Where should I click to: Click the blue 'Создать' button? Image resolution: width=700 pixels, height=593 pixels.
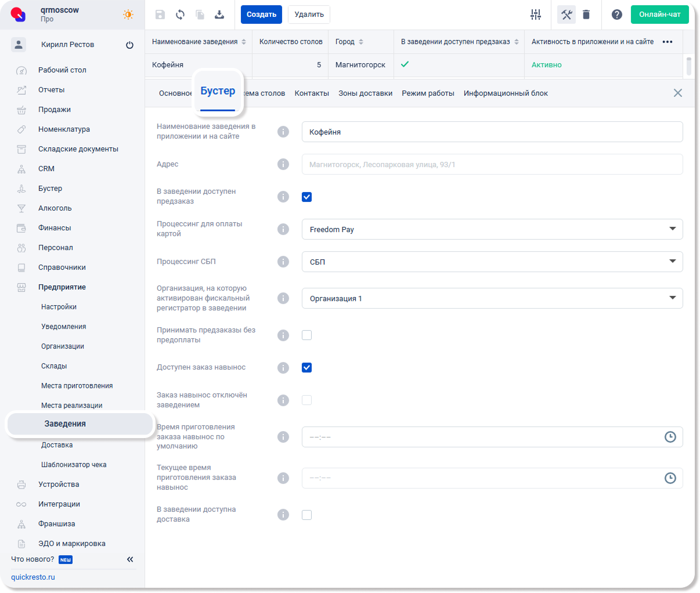(x=261, y=15)
